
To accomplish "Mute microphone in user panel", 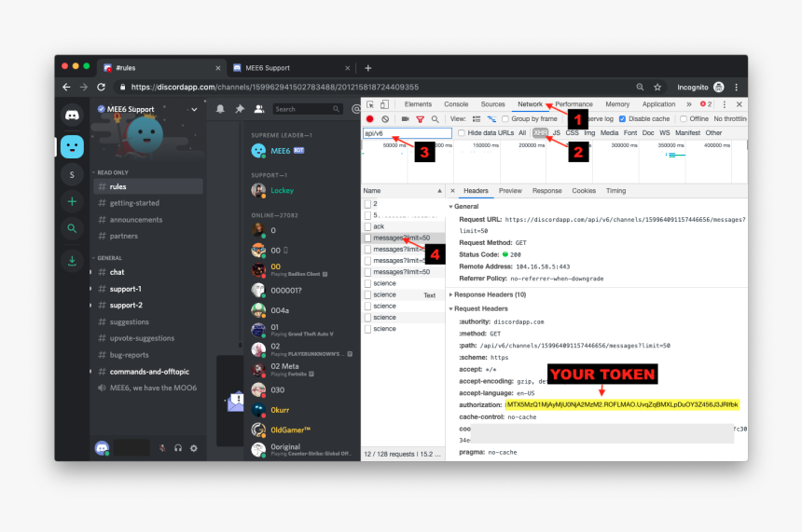I will point(162,448).
